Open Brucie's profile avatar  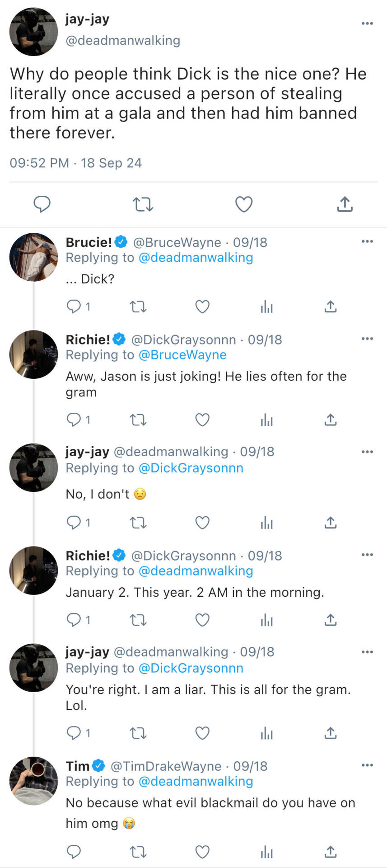point(33,257)
